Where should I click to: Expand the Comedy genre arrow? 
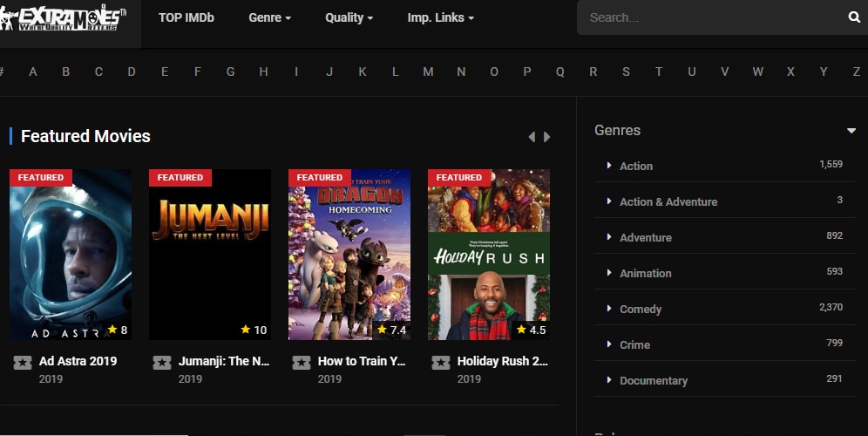[609, 308]
